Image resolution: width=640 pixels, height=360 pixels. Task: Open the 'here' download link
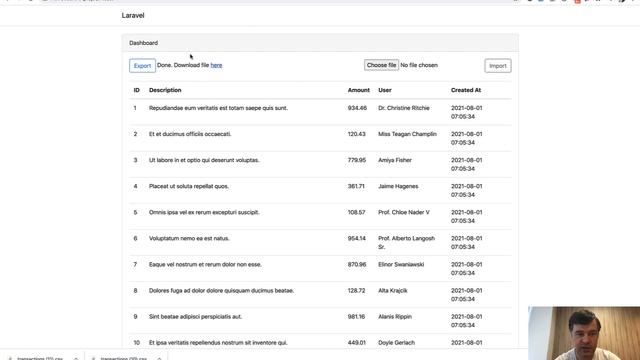point(216,65)
